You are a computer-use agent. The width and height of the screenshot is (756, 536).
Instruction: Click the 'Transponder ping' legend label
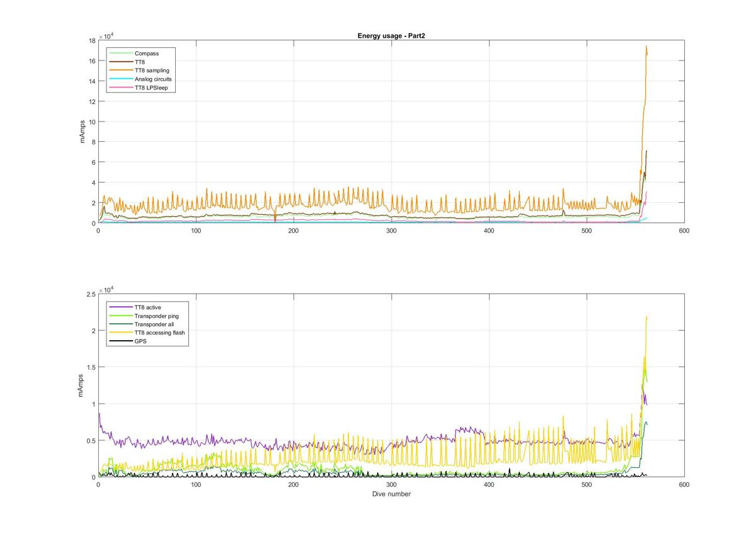157,316
